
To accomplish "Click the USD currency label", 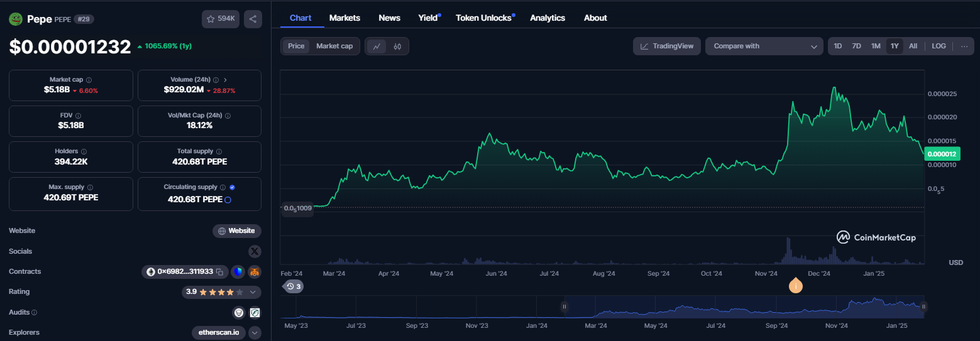I will click(955, 263).
